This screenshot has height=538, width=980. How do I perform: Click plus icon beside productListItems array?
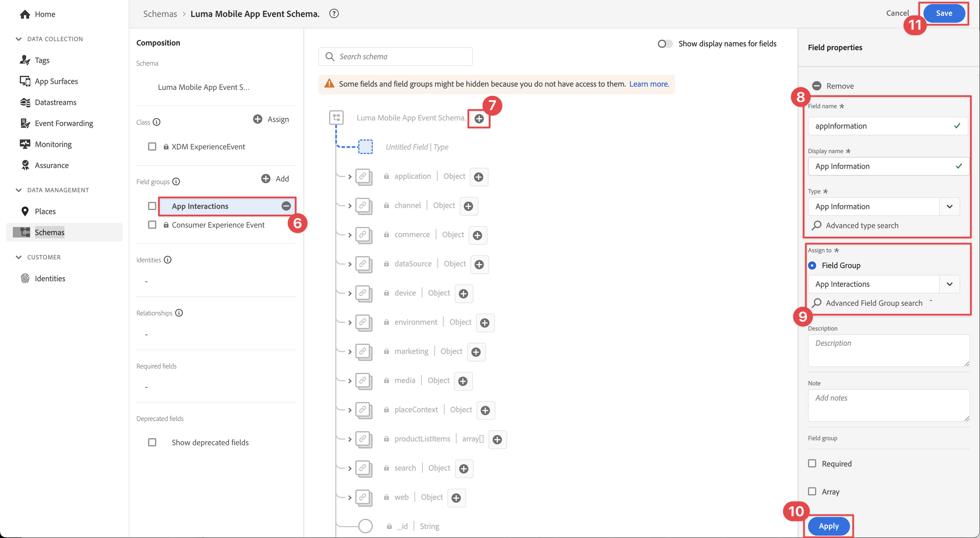pyautogui.click(x=497, y=439)
